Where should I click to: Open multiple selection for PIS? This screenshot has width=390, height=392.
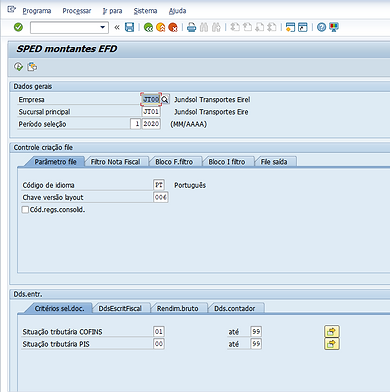click(332, 344)
